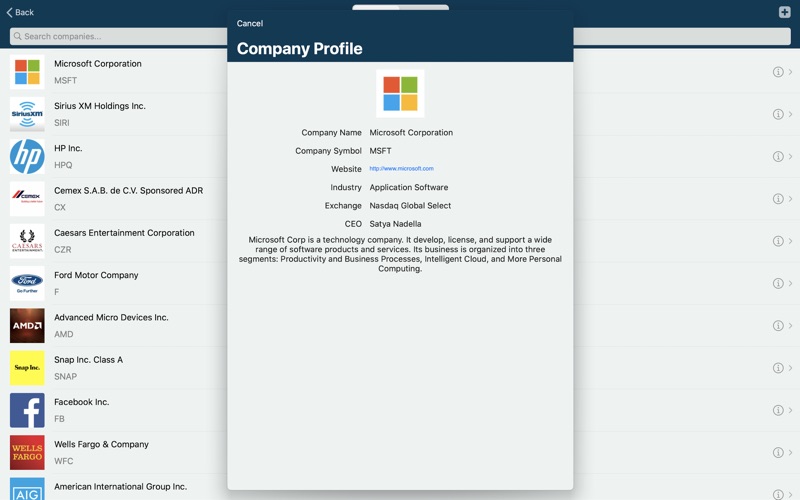
Task: Click the WFC ticker symbol
Action: 64,461
